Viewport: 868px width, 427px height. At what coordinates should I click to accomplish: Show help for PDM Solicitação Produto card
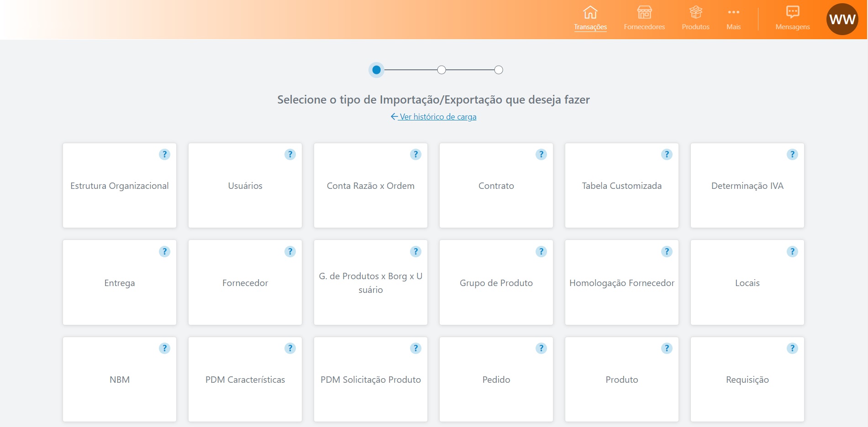pyautogui.click(x=416, y=349)
